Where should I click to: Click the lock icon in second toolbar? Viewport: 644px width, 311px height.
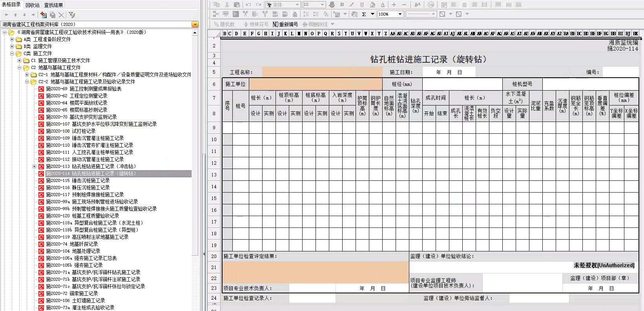pos(295,14)
